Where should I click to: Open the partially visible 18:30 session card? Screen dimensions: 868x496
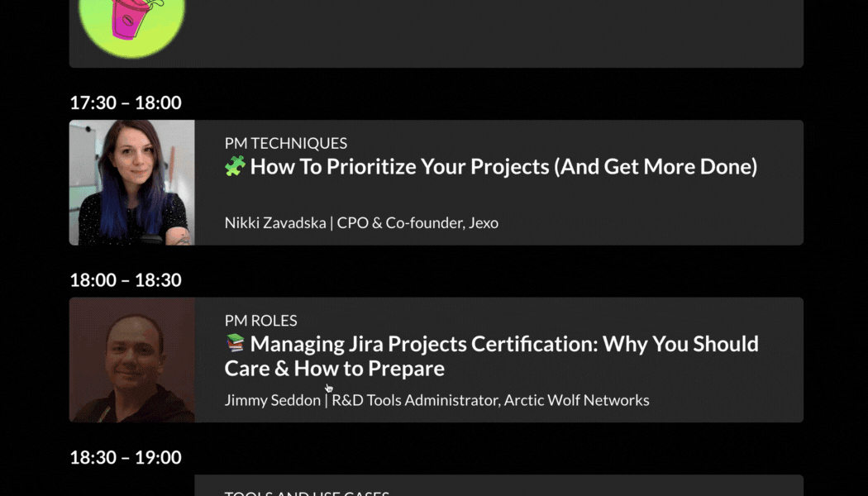498,485
